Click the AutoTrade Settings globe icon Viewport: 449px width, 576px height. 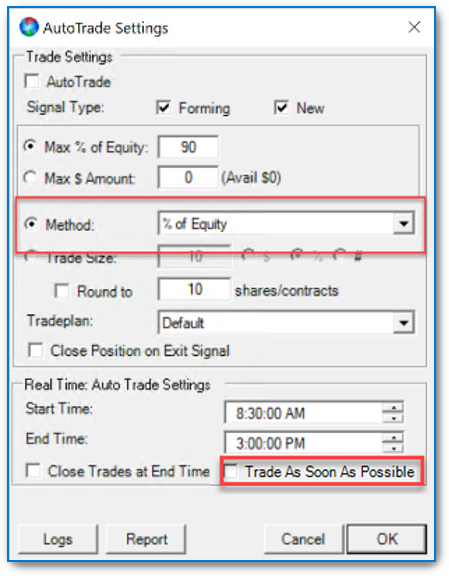pos(29,27)
